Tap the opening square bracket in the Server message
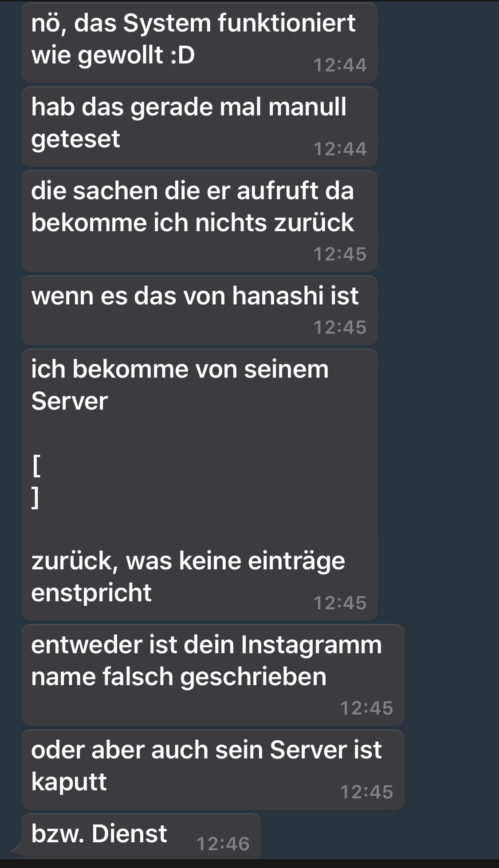The image size is (499, 868). [x=36, y=466]
